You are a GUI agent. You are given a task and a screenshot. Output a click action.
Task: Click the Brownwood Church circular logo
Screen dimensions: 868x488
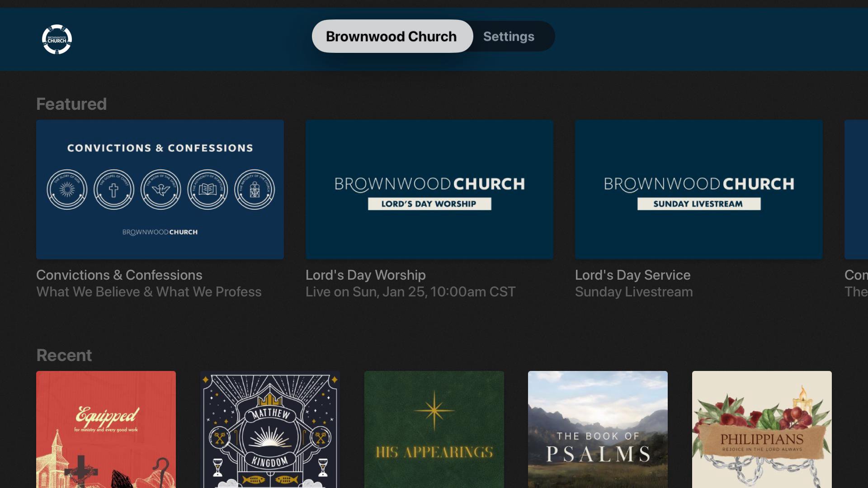(57, 39)
